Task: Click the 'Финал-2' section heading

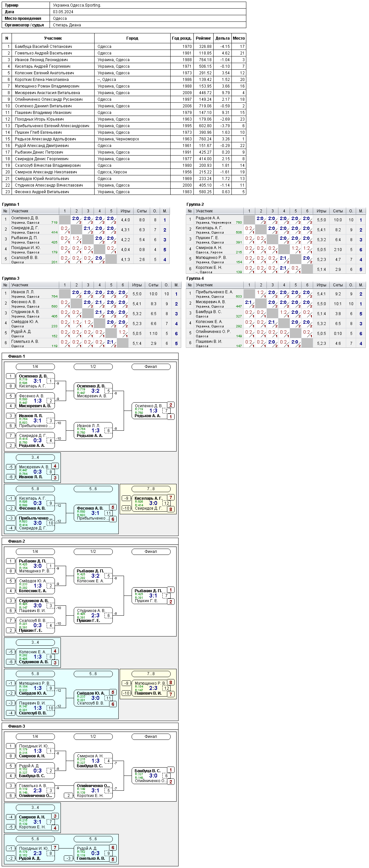Action: (16, 541)
